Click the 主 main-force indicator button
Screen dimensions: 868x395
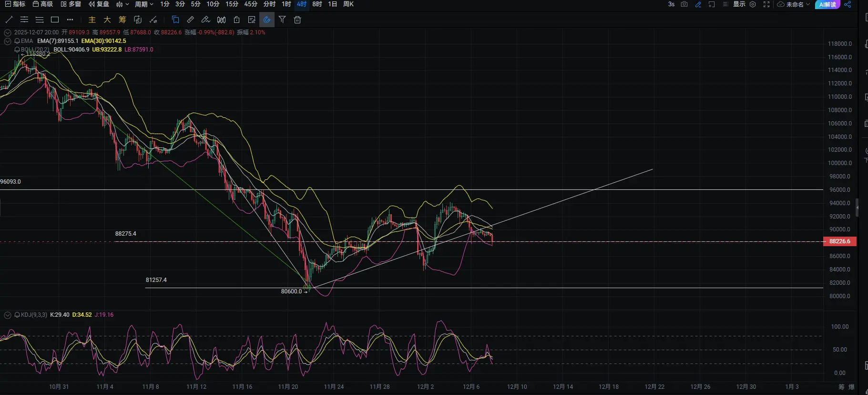(92, 20)
